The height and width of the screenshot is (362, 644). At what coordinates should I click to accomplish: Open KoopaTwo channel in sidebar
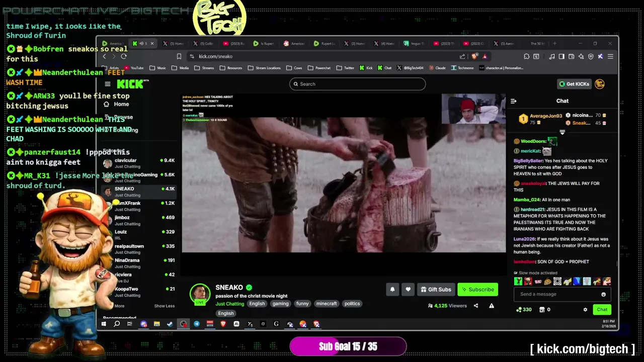[x=138, y=292]
